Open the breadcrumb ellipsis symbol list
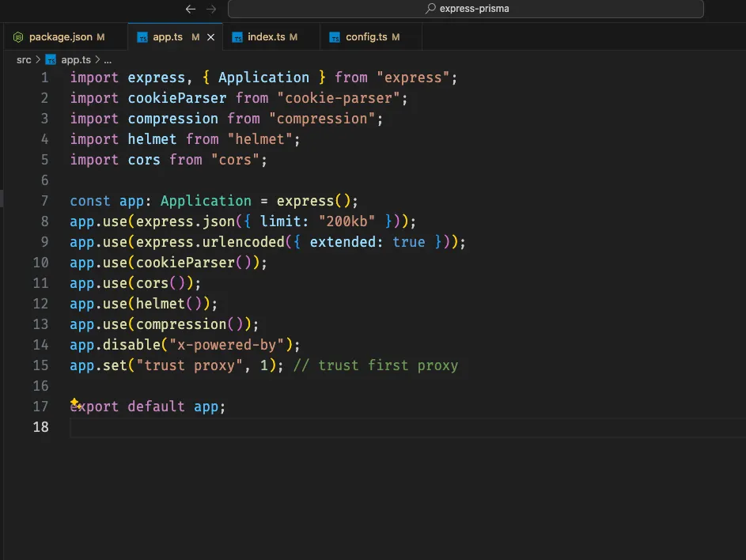This screenshot has width=746, height=560. (108, 60)
